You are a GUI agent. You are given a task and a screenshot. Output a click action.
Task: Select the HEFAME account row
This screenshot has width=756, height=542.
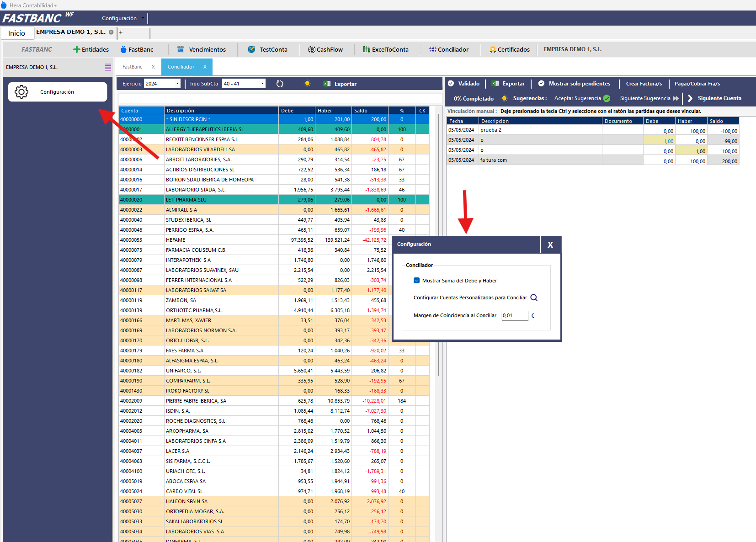click(x=274, y=240)
